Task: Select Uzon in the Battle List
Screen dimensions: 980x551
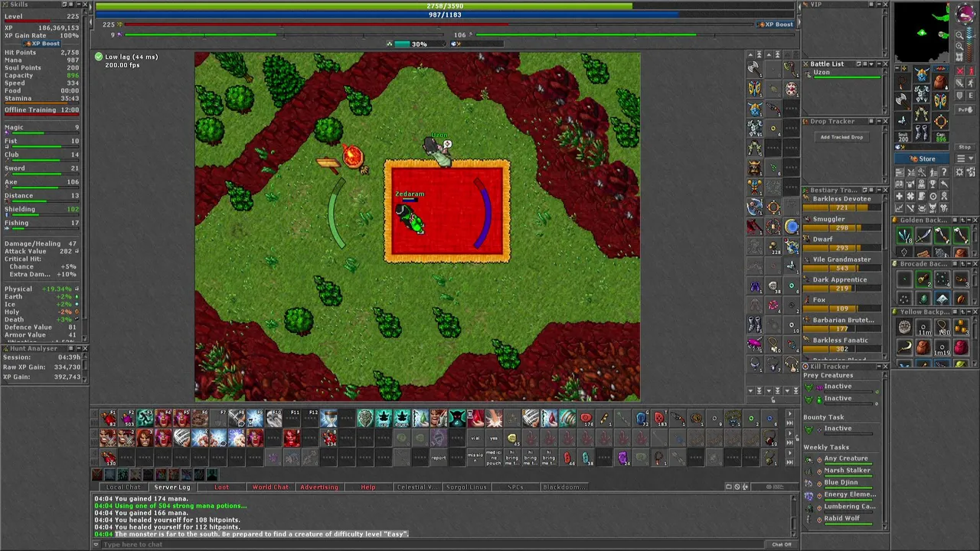Action: (x=842, y=73)
